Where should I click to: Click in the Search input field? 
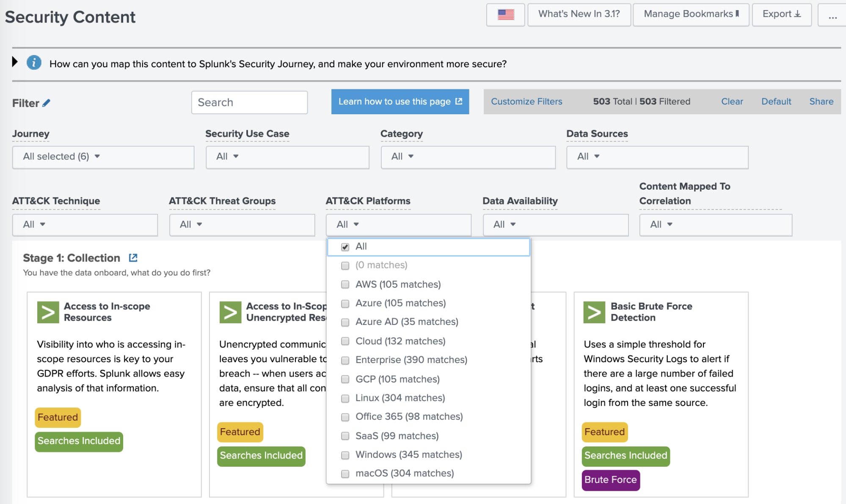pyautogui.click(x=249, y=102)
